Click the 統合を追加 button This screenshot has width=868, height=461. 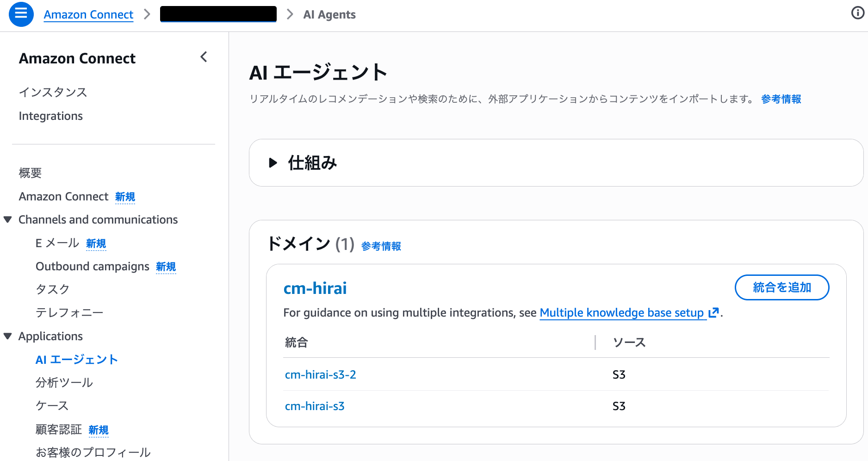coord(782,287)
